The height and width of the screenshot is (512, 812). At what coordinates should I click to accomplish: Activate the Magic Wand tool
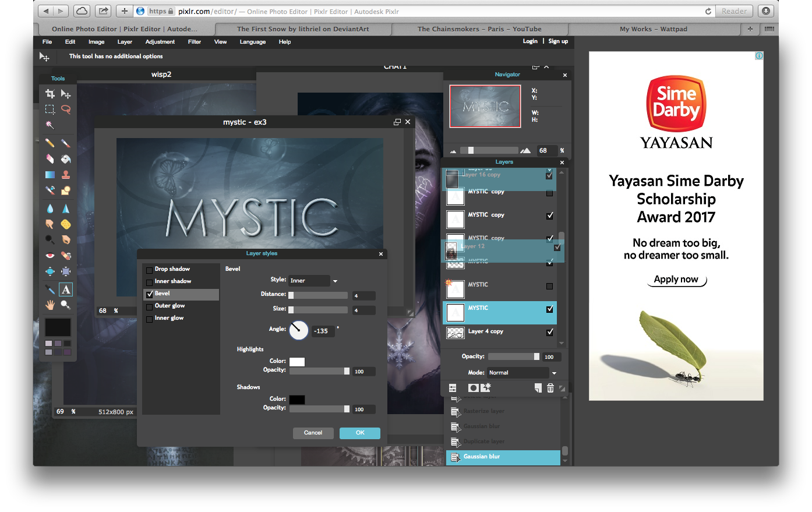50,125
